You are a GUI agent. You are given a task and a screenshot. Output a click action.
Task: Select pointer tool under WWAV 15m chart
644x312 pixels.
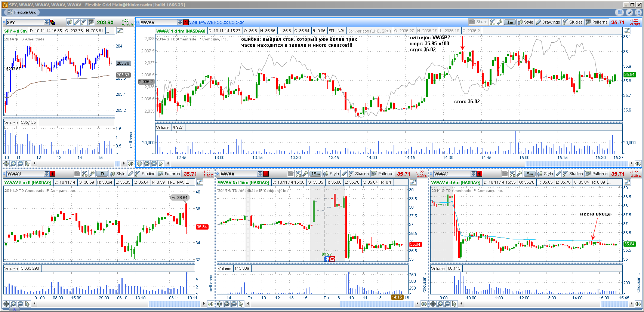point(241,304)
